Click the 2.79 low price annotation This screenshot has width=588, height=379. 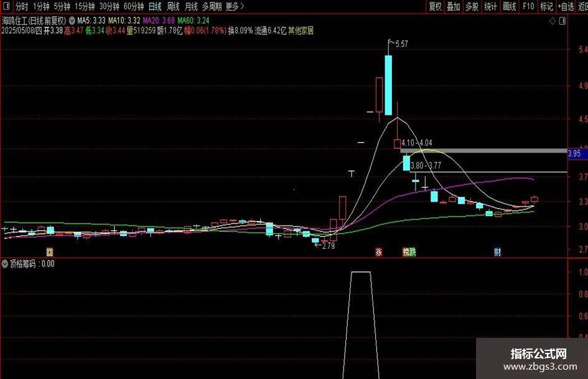(x=328, y=246)
